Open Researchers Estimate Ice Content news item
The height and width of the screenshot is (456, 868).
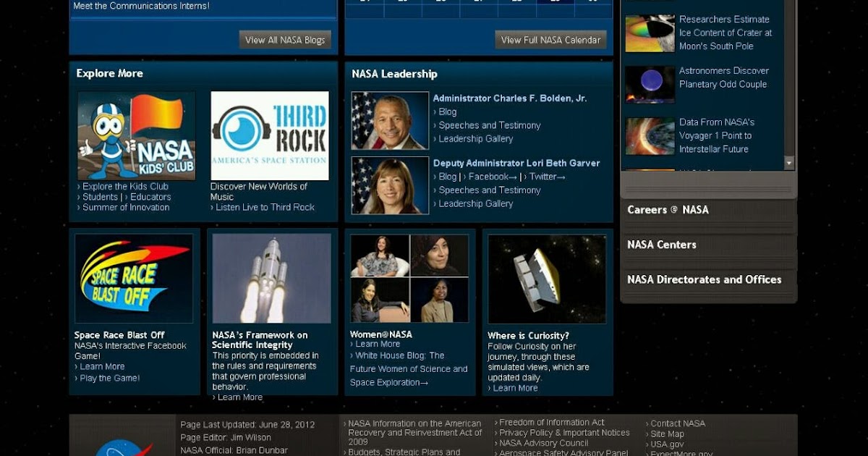click(x=726, y=33)
